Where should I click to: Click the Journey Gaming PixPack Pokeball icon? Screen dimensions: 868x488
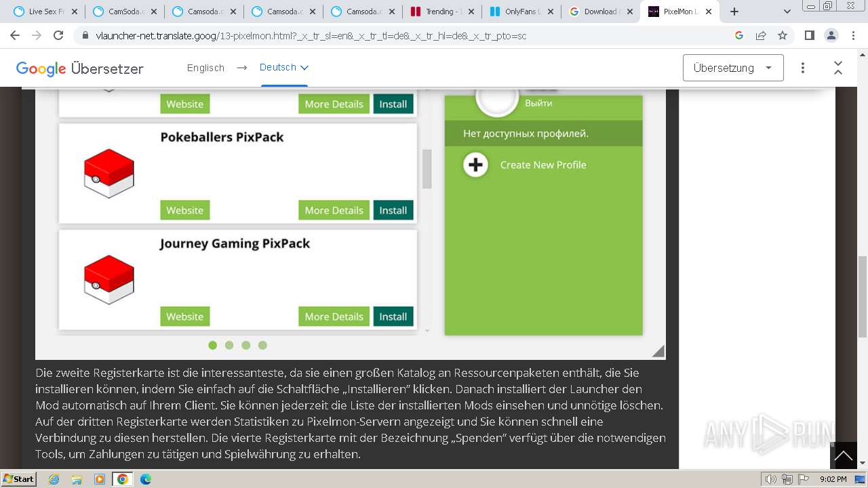[109, 279]
